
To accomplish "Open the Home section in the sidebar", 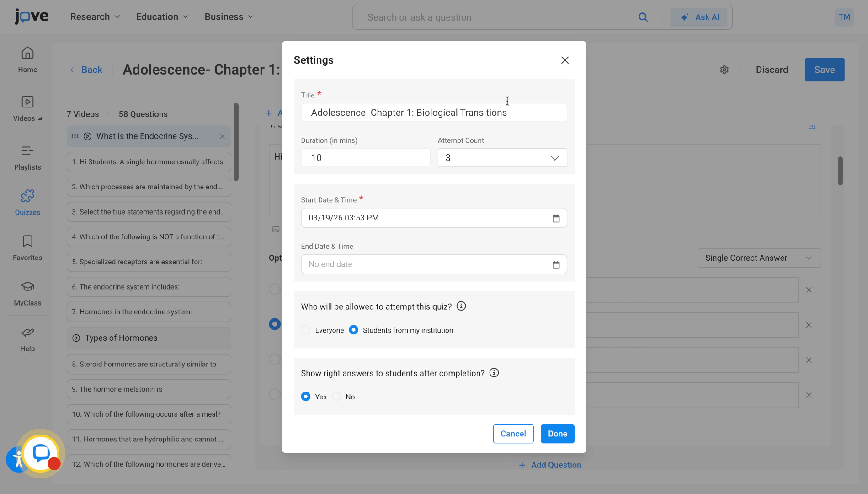I will (x=27, y=60).
